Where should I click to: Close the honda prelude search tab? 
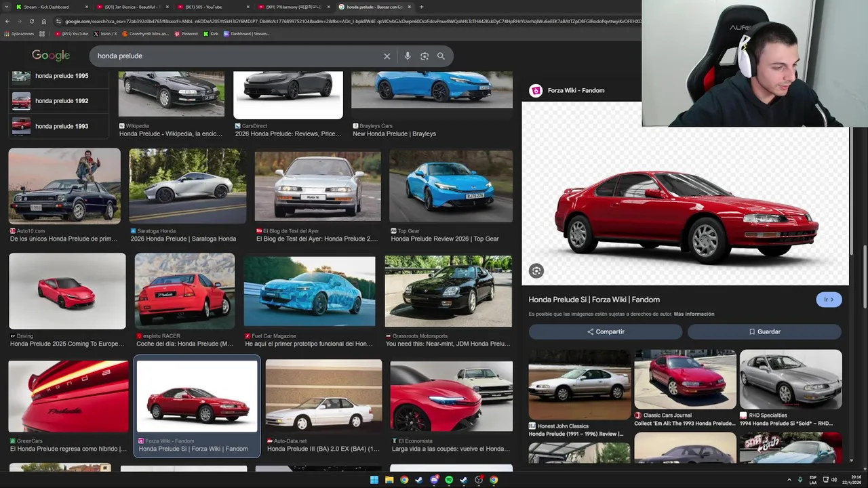[x=409, y=7]
